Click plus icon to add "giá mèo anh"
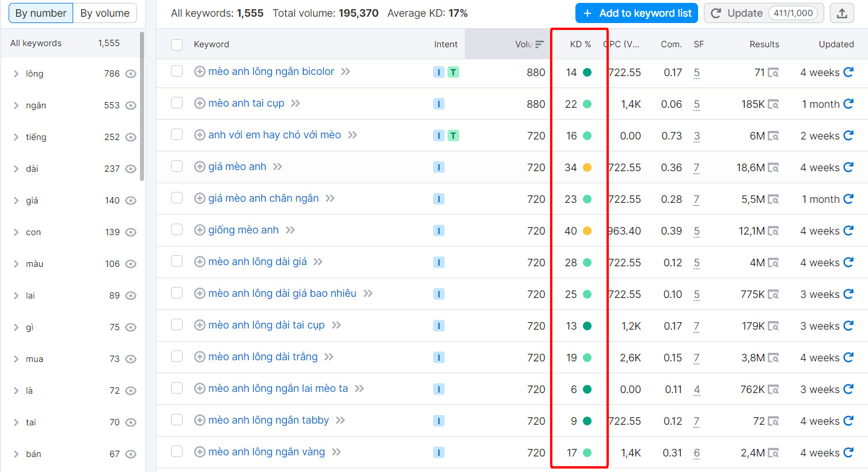Viewport: 868px width, 472px height. 199,167
